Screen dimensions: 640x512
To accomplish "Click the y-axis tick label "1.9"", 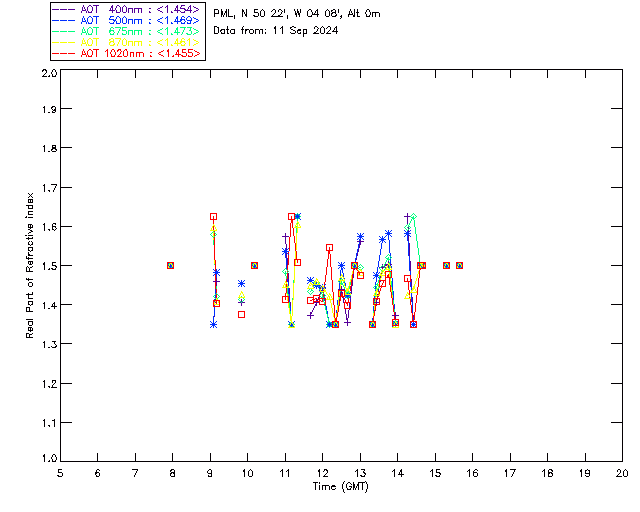I will tap(49, 109).
